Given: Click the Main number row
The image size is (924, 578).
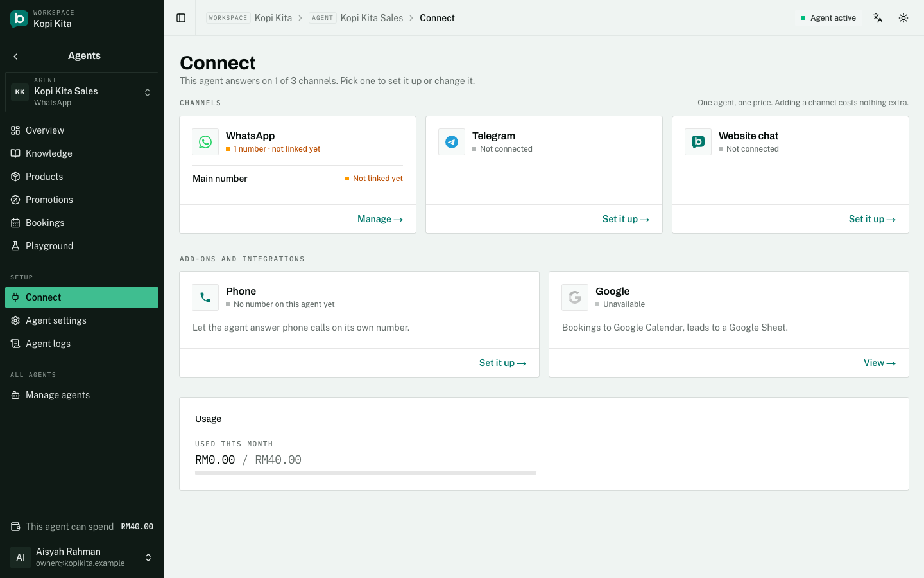Looking at the screenshot, I should (298, 179).
